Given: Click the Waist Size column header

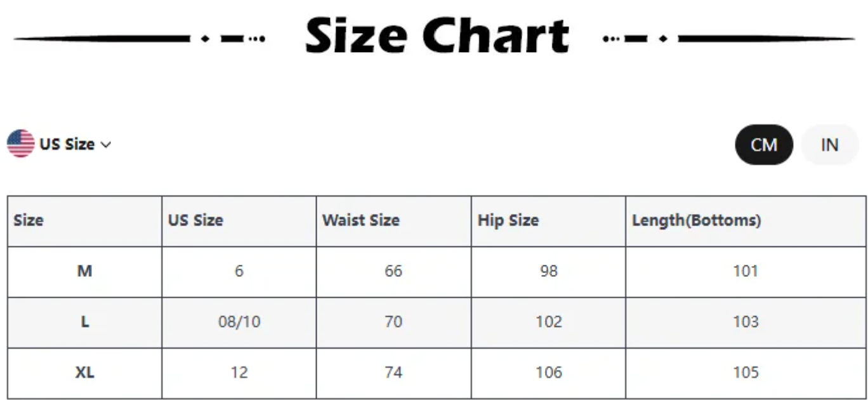Looking at the screenshot, I should pyautogui.click(x=361, y=220).
